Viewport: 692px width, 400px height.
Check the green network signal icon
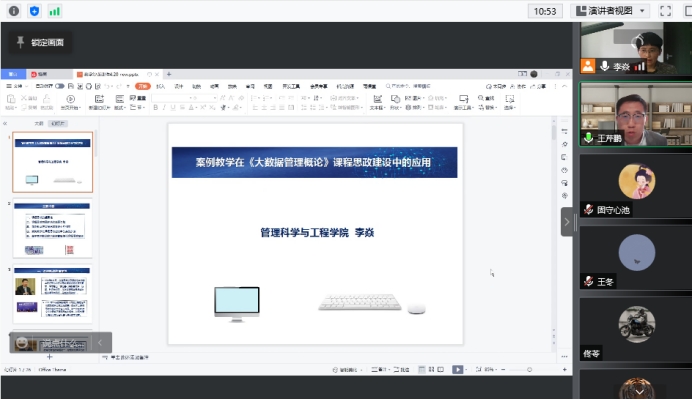pos(54,11)
